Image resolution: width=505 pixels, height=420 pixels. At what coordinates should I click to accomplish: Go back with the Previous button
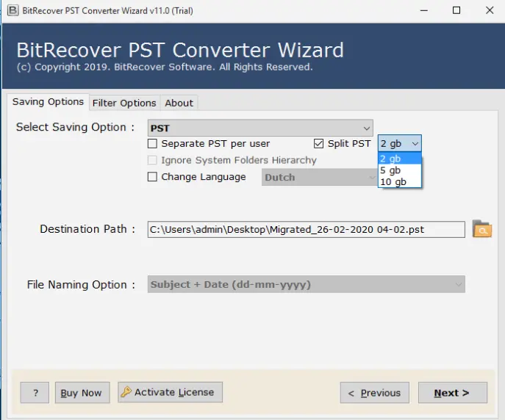[375, 393]
